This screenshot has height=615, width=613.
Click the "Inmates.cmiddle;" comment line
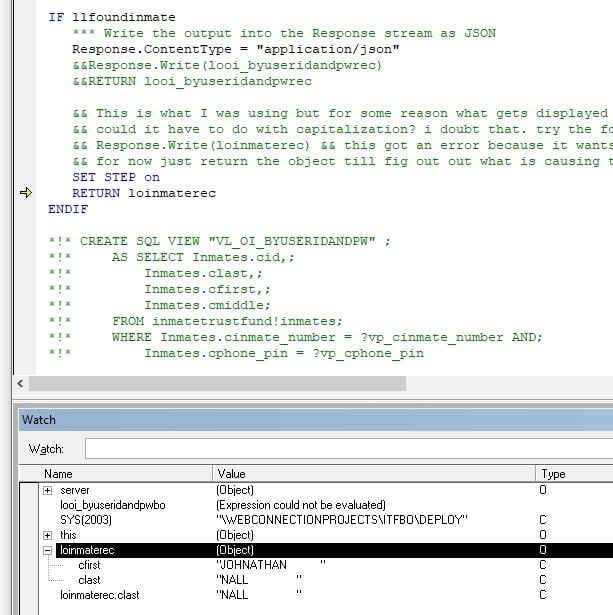click(x=159, y=305)
